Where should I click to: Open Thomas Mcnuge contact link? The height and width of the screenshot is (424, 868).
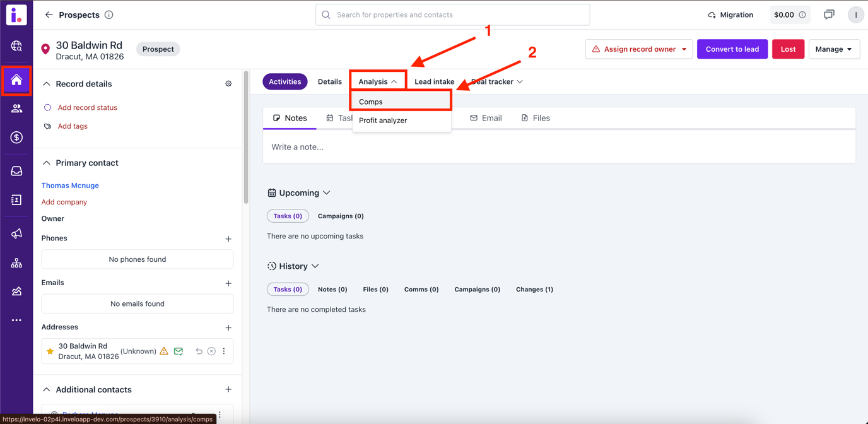[x=70, y=185]
